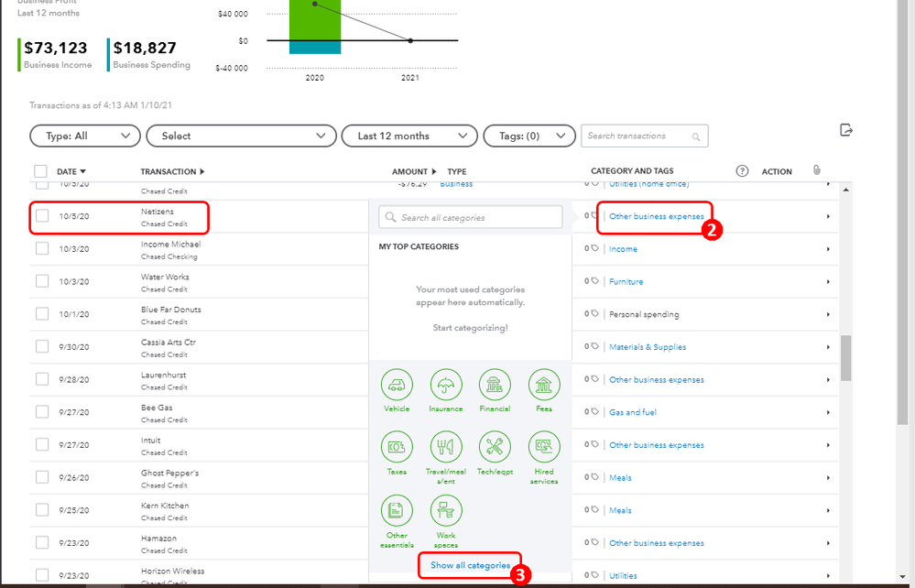
Task: Click the tag icon on Netizens row
Action: coord(594,216)
